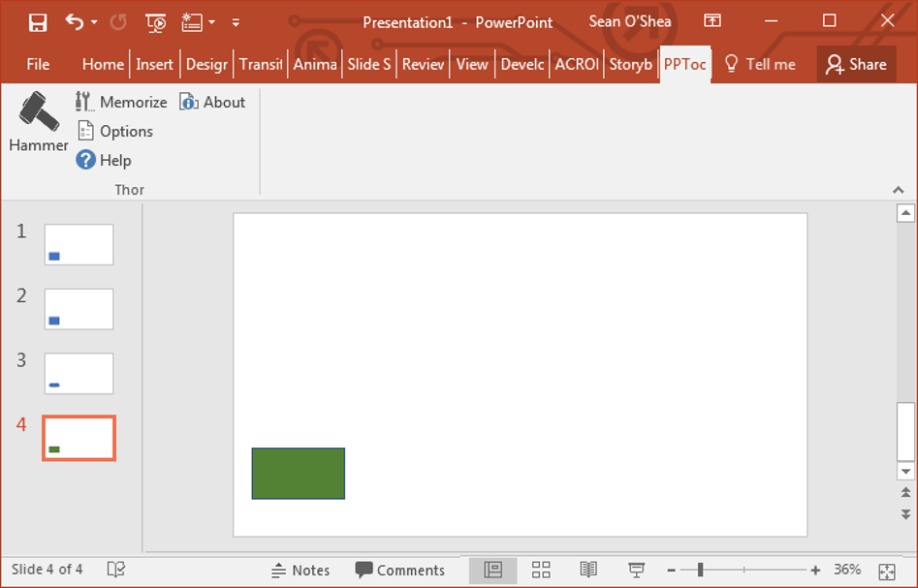Click the vertical scrollbar thumb

click(905, 432)
